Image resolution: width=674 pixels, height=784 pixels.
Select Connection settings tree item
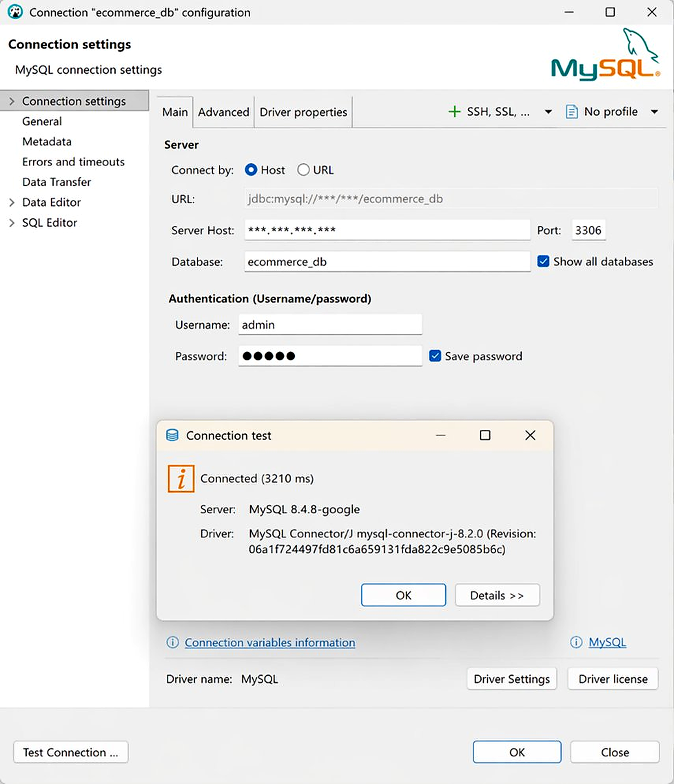pyautogui.click(x=74, y=101)
